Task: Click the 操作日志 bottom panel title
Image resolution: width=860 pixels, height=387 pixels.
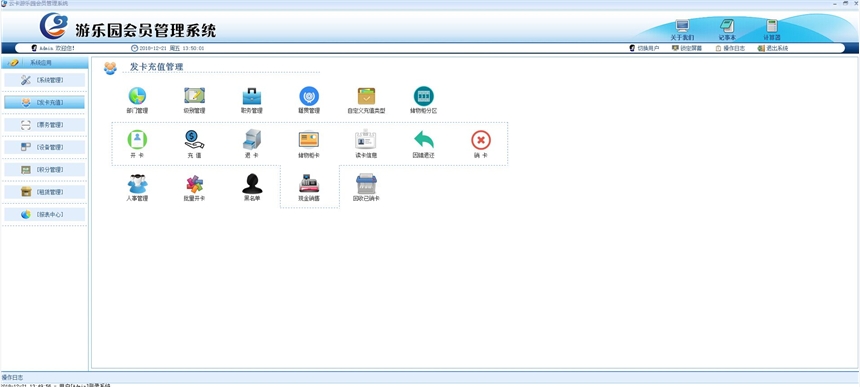Action: (x=12, y=377)
